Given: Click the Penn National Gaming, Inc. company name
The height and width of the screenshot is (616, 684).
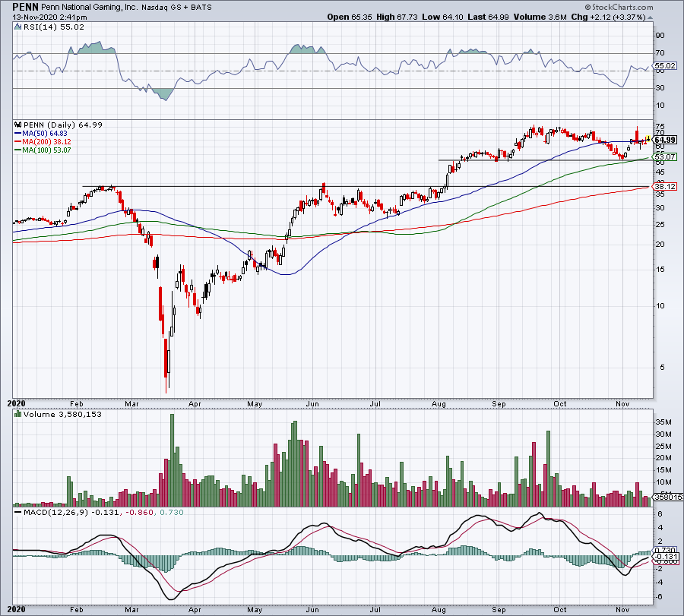Looking at the screenshot, I should 90,8.
